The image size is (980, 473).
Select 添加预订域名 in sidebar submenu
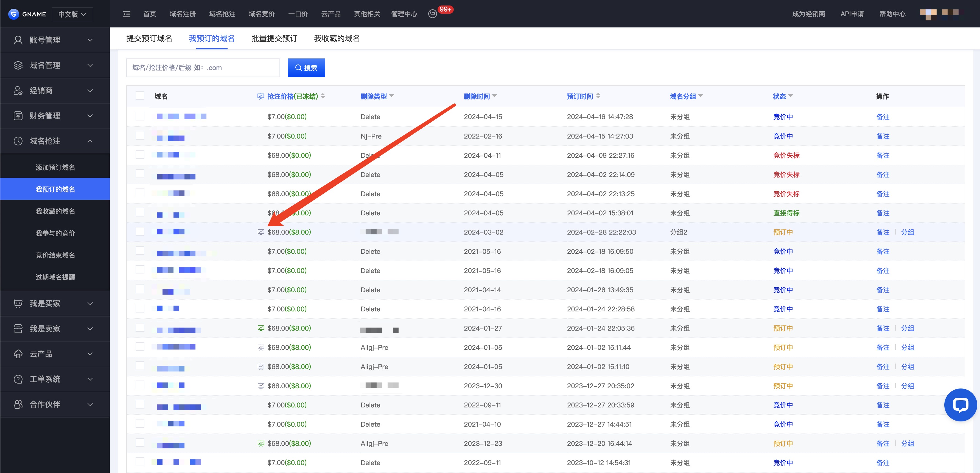[55, 167]
